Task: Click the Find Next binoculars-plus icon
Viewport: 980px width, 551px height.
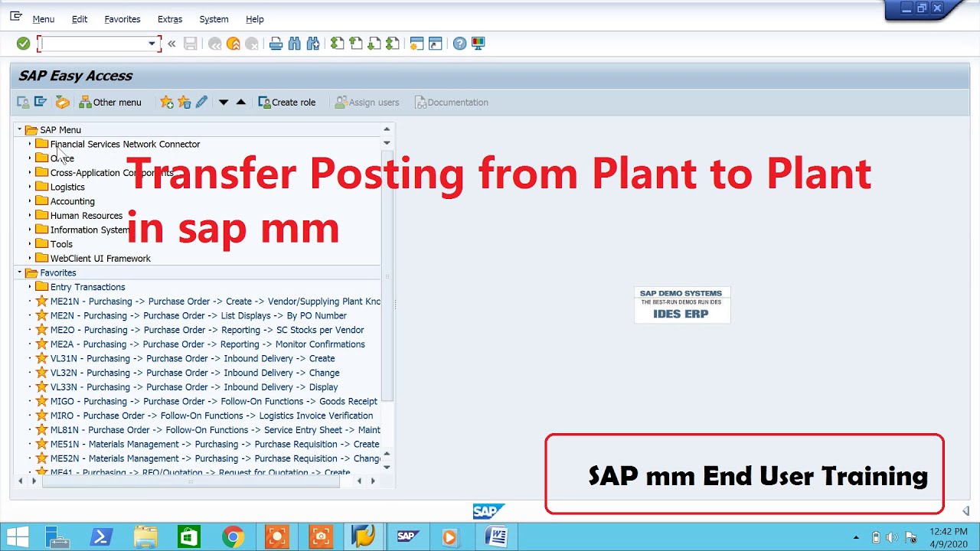Action: point(313,44)
